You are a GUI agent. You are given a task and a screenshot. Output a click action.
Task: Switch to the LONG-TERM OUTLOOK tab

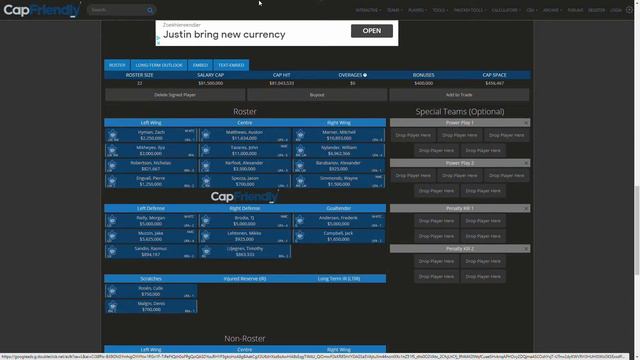click(159, 65)
